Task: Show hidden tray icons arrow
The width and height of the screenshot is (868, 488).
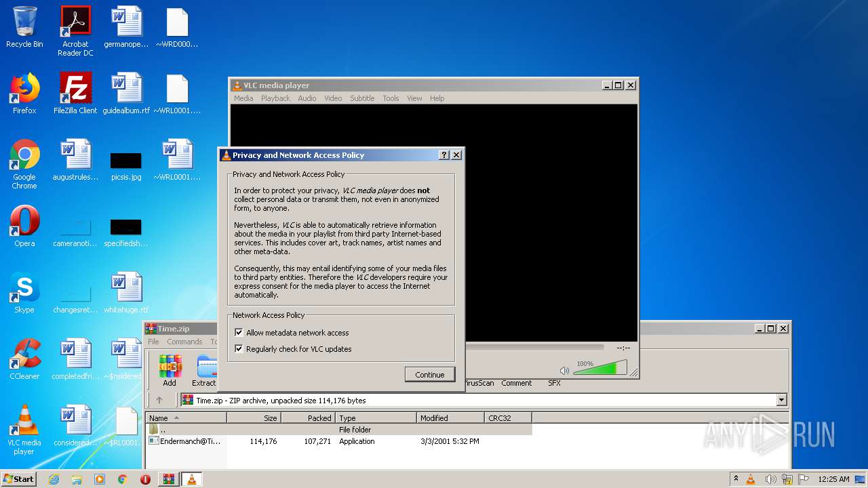Action: pos(735,479)
